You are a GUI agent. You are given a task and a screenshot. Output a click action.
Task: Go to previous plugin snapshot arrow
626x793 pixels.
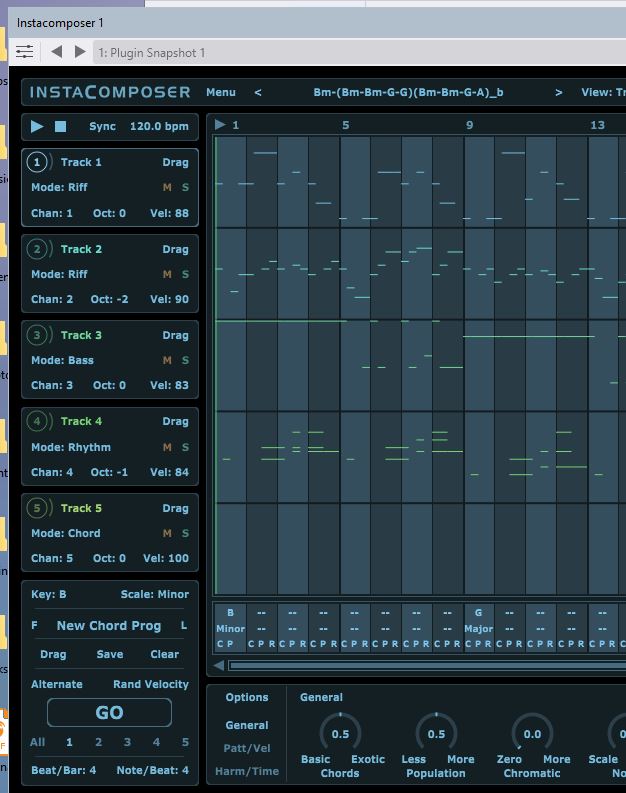click(x=57, y=52)
